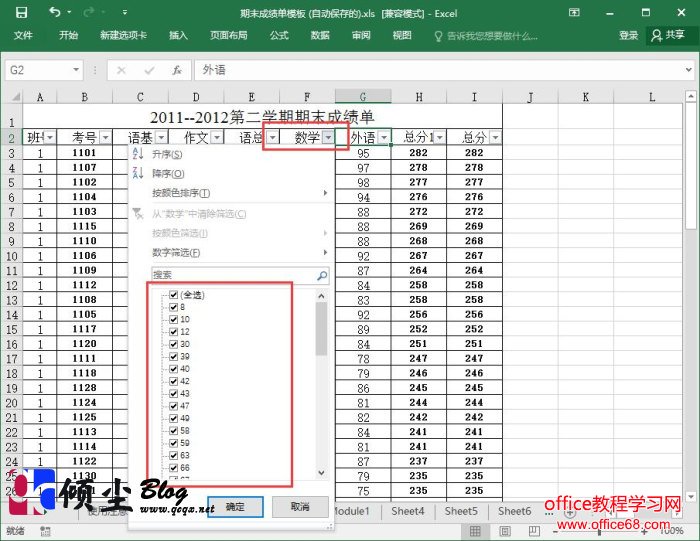Click the Undo arrow icon

pyautogui.click(x=55, y=12)
